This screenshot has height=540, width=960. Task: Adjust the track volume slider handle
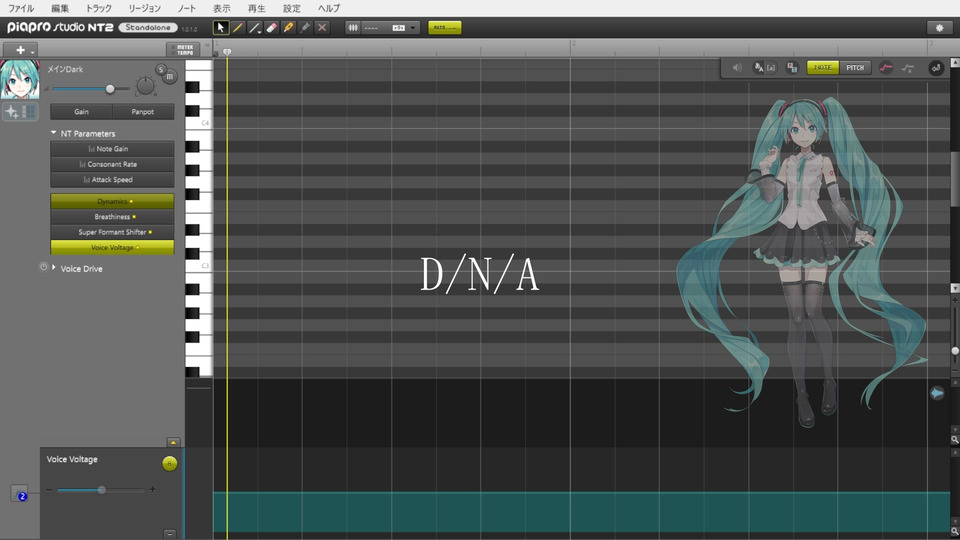tap(110, 89)
